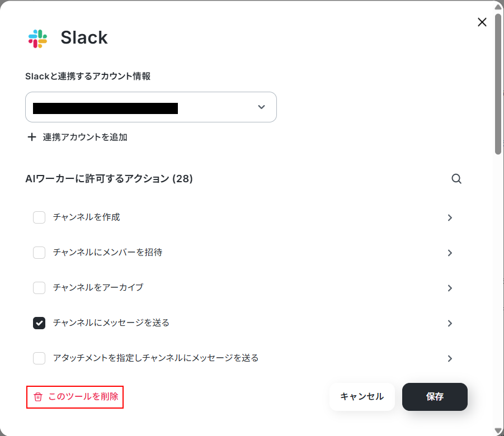Click scrollbar down arrow at bottom right
Viewport: 504px width, 436px height.
498,430
